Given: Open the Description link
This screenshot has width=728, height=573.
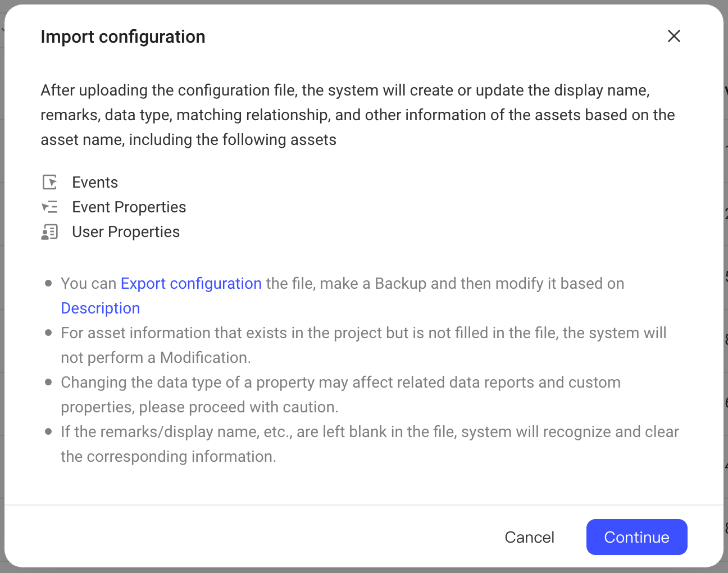Looking at the screenshot, I should [100, 308].
